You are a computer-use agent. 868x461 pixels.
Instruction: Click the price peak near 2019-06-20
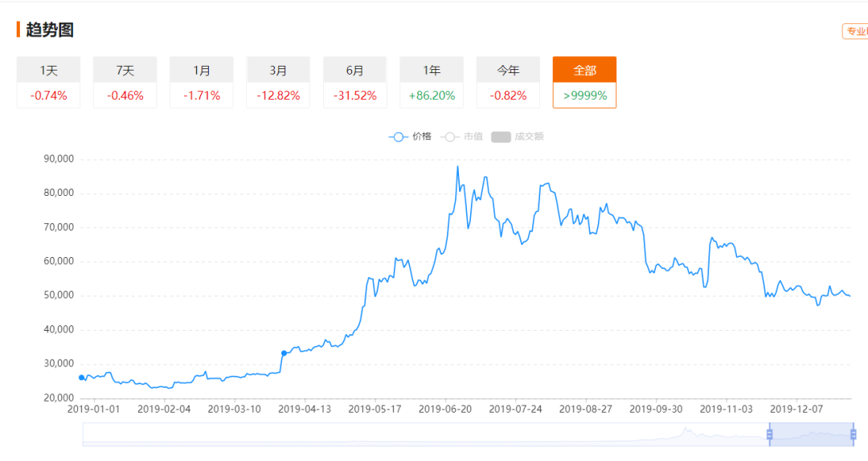pos(457,167)
